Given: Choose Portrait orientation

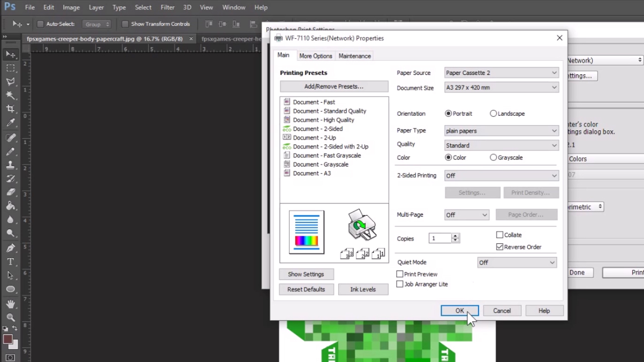Looking at the screenshot, I should point(448,114).
